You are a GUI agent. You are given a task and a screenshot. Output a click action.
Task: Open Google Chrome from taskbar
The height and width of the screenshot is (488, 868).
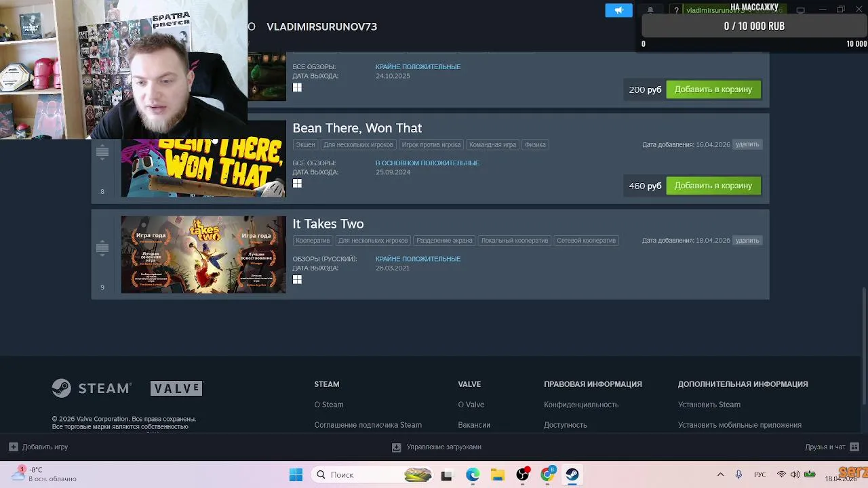point(547,475)
